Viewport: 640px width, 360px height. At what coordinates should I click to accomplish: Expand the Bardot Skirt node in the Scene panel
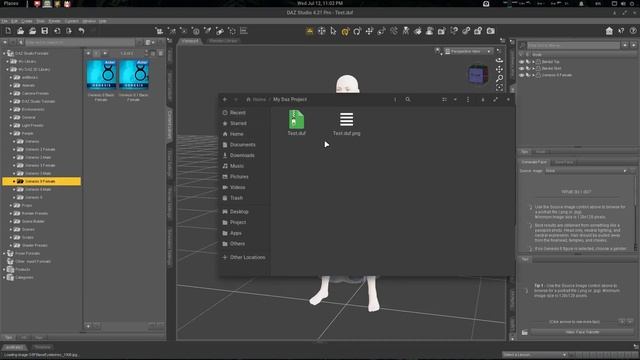tap(533, 69)
